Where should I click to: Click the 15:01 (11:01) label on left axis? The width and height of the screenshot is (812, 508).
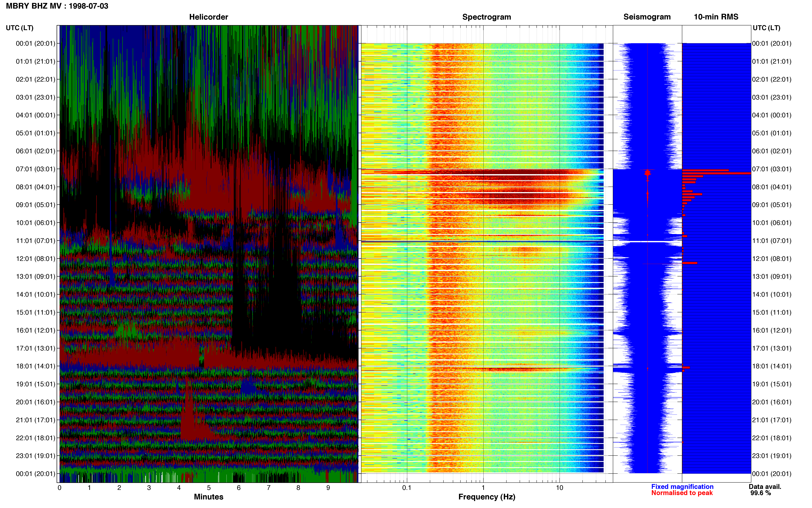pos(36,313)
